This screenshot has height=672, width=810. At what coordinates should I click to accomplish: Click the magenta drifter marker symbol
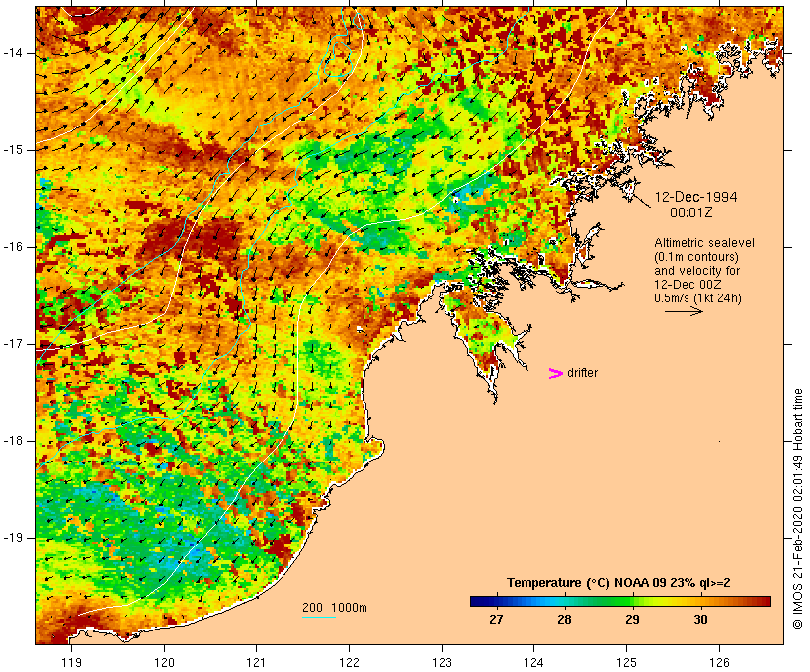click(x=556, y=374)
